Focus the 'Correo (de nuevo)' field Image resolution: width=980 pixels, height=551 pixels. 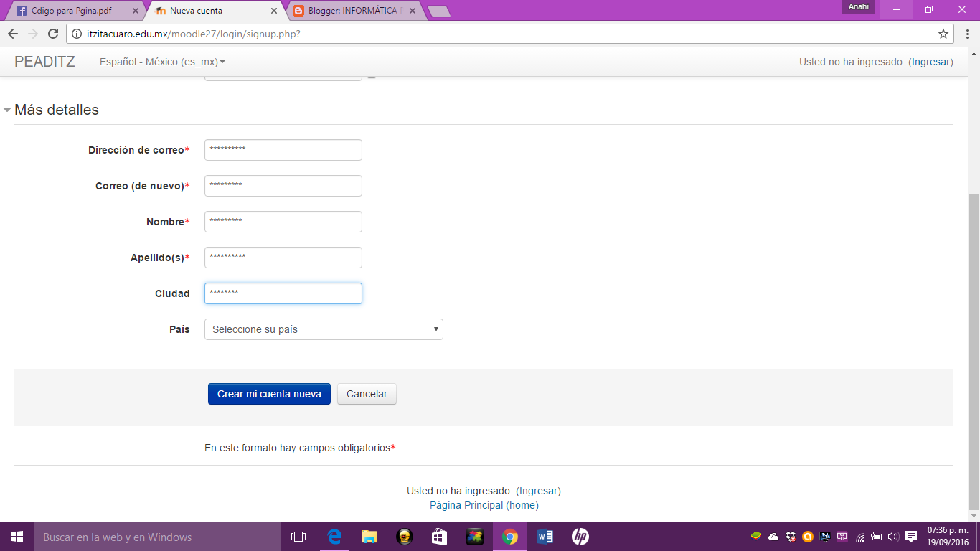(x=283, y=186)
